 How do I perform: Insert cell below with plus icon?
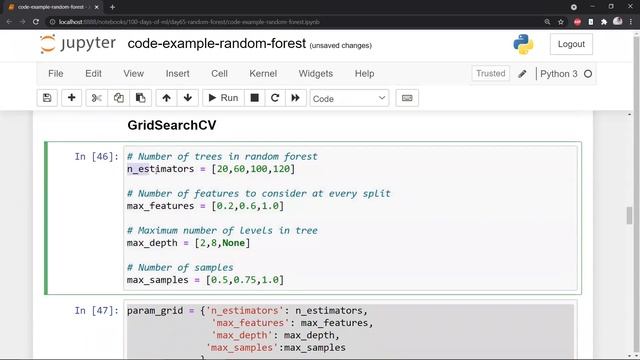pyautogui.click(x=71, y=98)
